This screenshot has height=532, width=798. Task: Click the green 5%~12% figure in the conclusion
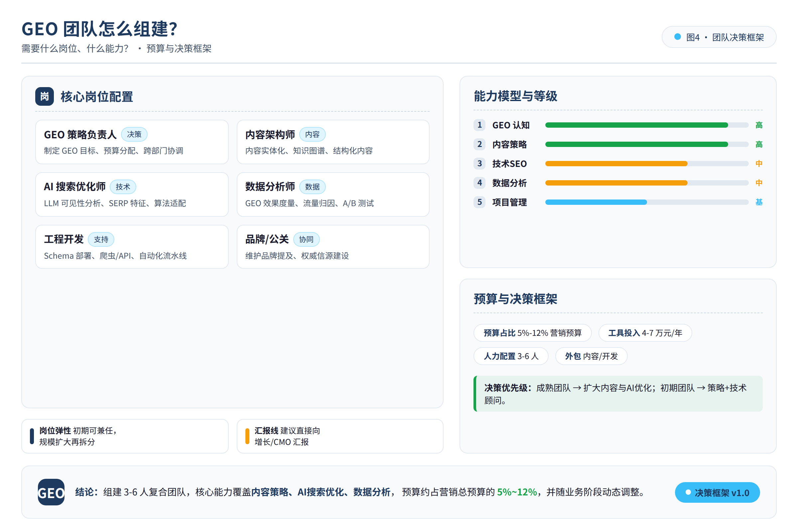pyautogui.click(x=517, y=492)
